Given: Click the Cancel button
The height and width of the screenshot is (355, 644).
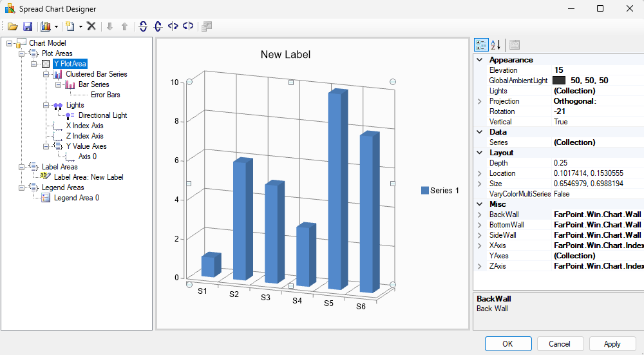Looking at the screenshot, I should coord(560,344).
